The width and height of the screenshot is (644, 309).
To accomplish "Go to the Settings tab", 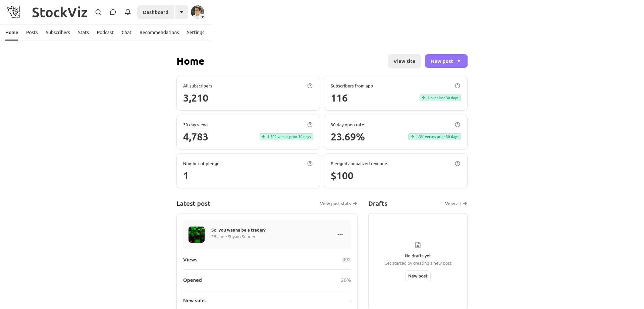I will click(195, 33).
